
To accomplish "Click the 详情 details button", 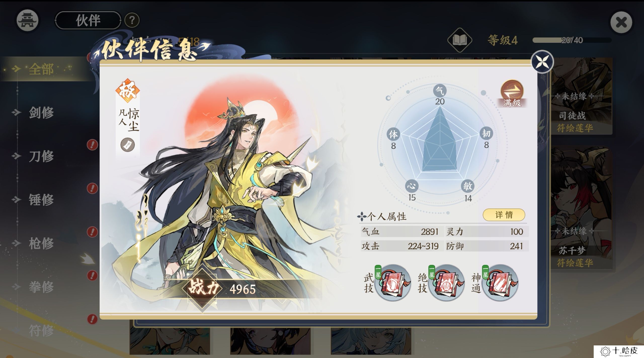I will 504,215.
